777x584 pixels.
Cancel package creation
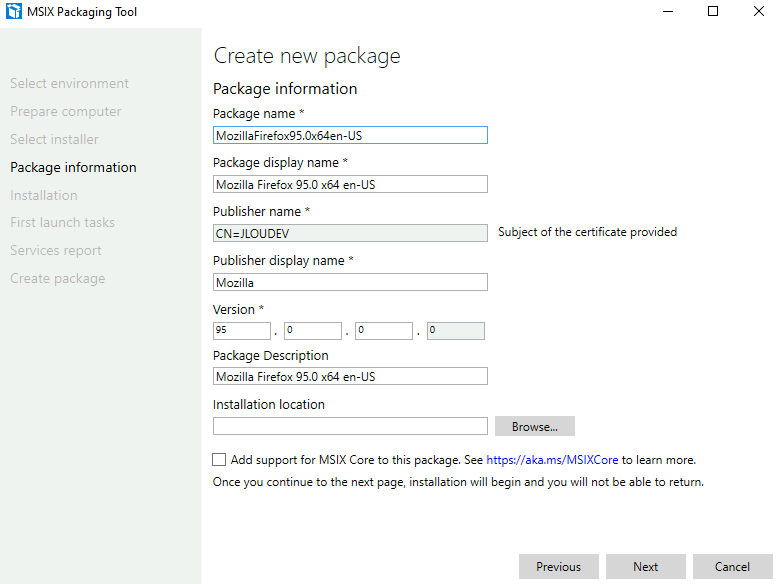[732, 566]
